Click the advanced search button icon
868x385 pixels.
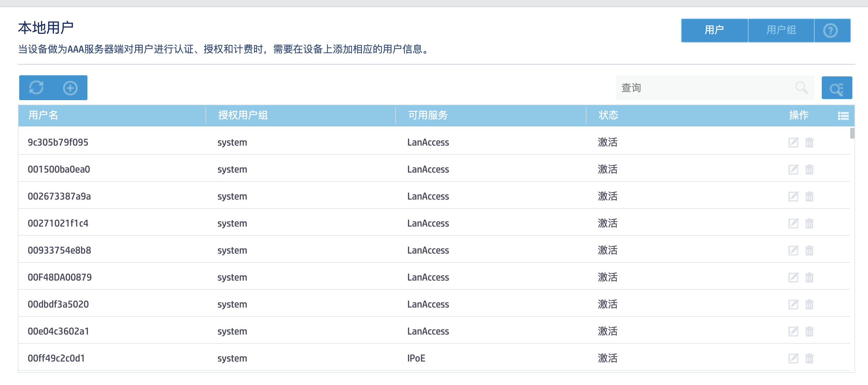(x=836, y=88)
